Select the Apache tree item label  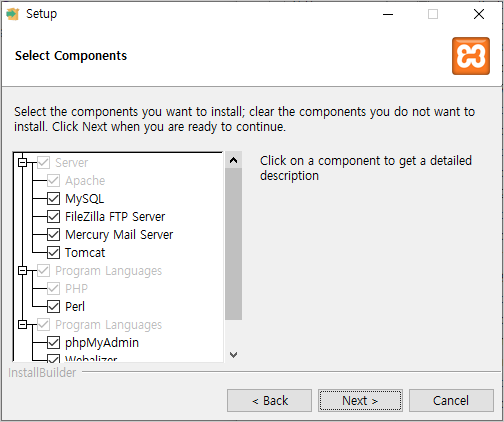pos(85,181)
